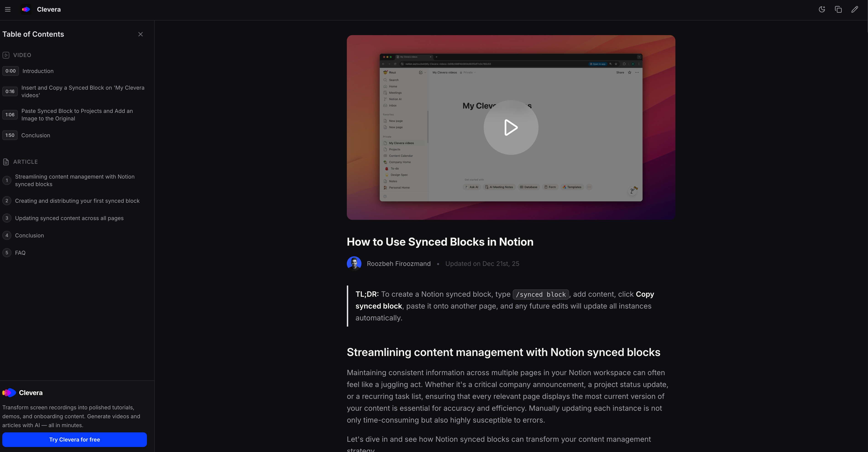Open Creating and distributing your first synced block

pos(77,201)
